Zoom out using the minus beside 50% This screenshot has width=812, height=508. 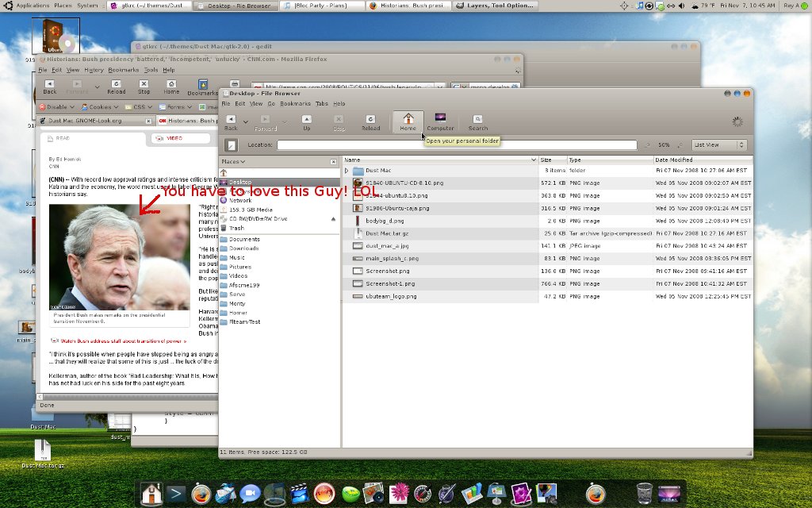point(647,145)
